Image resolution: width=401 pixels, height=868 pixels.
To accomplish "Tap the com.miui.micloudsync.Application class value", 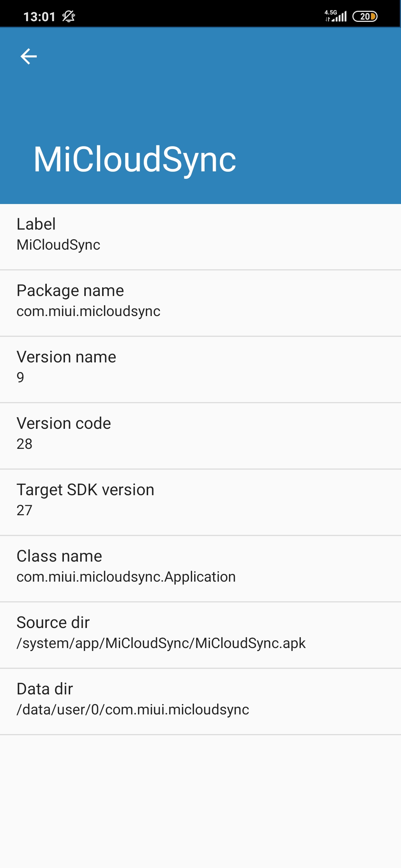I will 126,577.
